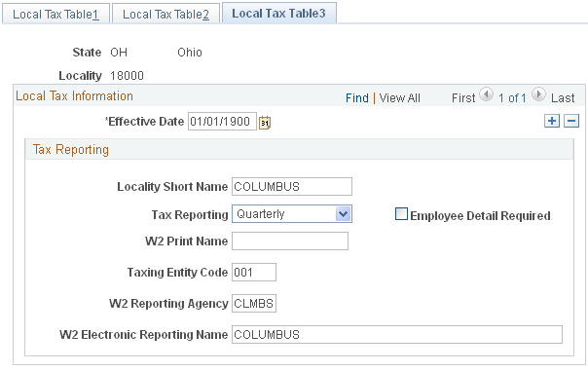This screenshot has height=371, width=588.
Task: Delete the row with minus icon
Action: [571, 121]
